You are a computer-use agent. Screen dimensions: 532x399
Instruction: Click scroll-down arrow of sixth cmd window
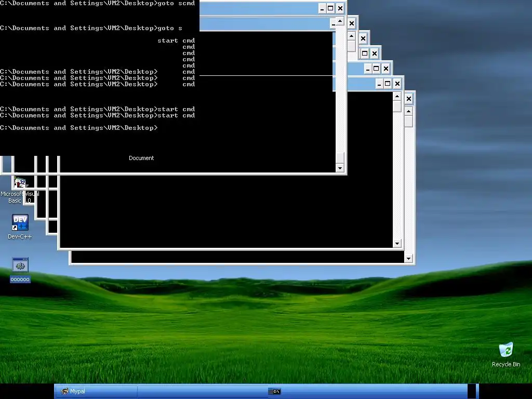tap(397, 243)
